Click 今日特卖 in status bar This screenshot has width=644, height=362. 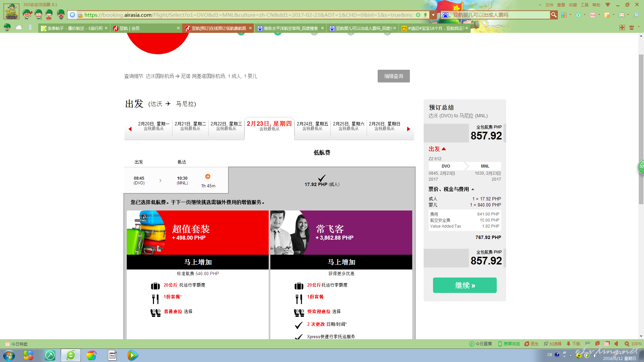pyautogui.click(x=16, y=344)
